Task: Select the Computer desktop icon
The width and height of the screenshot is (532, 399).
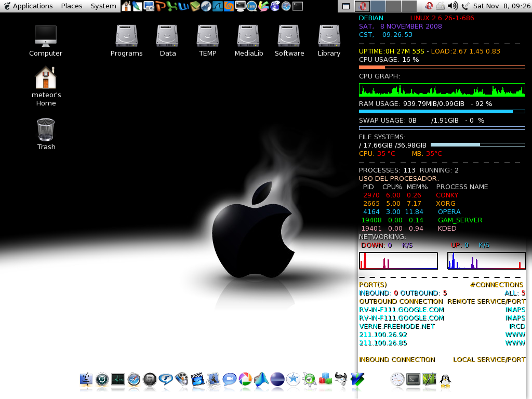Action: point(46,41)
